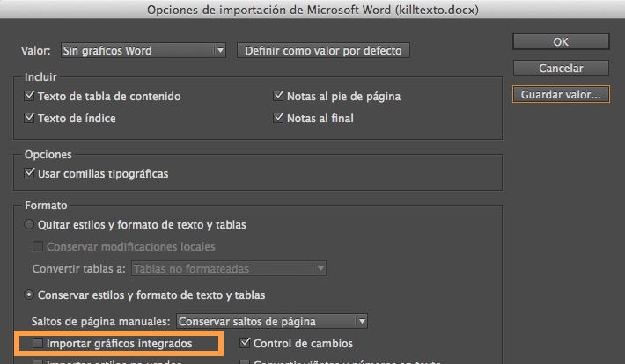Check Conservar modificaciones locales box
Image resolution: width=625 pixels, height=364 pixels.
click(38, 246)
